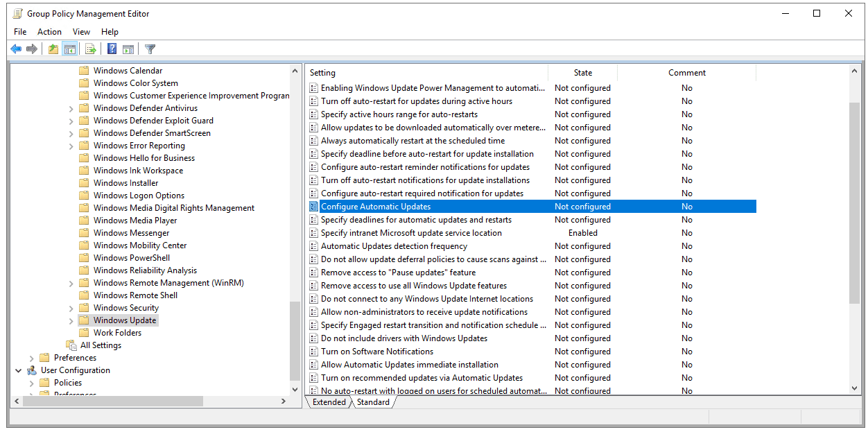Click the folder icon beside Windows Installer
Viewport: 868px width, 432px height.
(84, 183)
